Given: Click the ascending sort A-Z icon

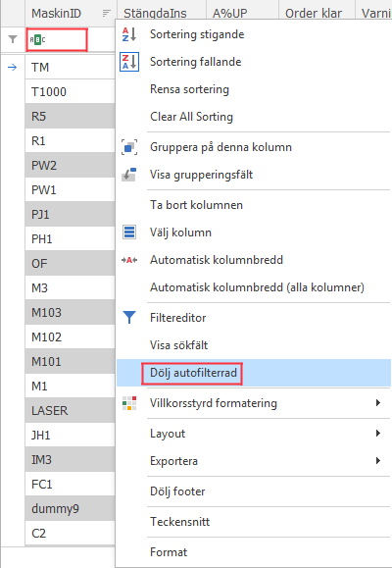Looking at the screenshot, I should [x=129, y=34].
